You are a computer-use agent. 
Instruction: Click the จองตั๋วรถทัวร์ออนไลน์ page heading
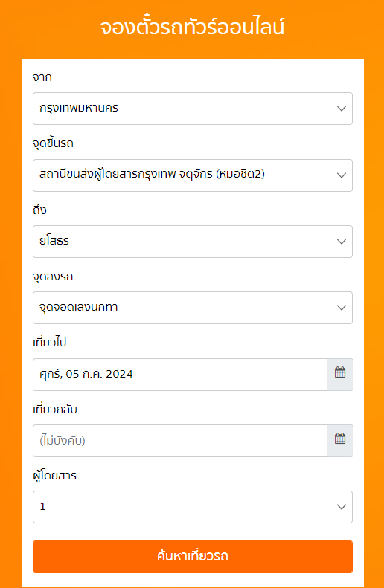point(192,28)
